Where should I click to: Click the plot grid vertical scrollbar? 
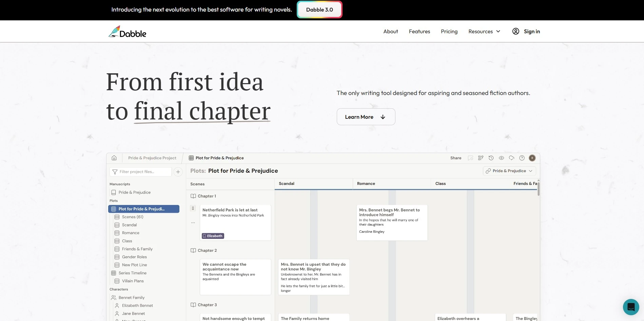tap(538, 188)
